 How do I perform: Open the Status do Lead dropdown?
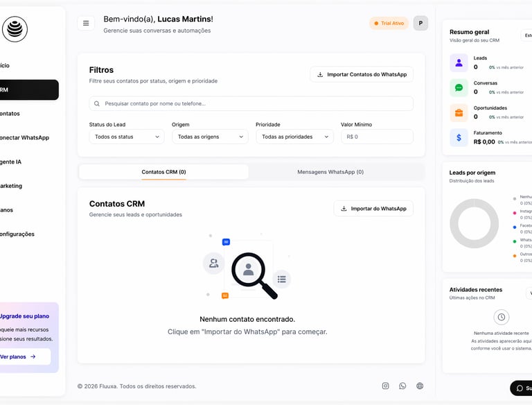[x=127, y=137]
